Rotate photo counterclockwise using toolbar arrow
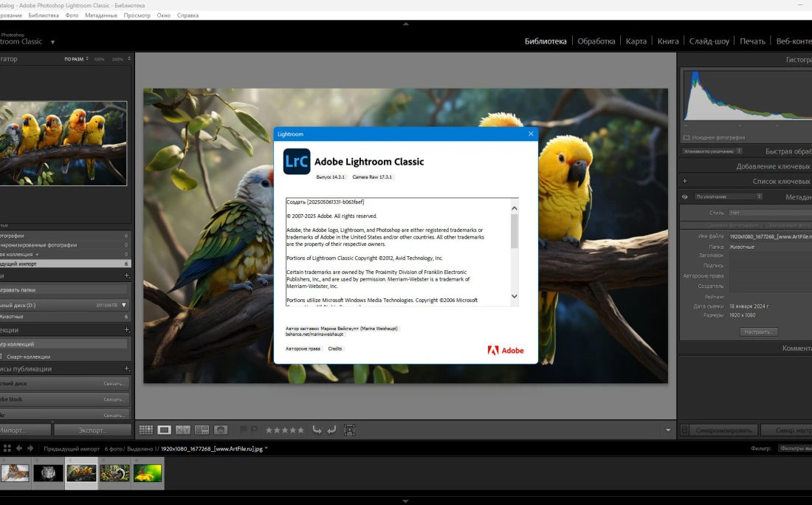 [317, 430]
